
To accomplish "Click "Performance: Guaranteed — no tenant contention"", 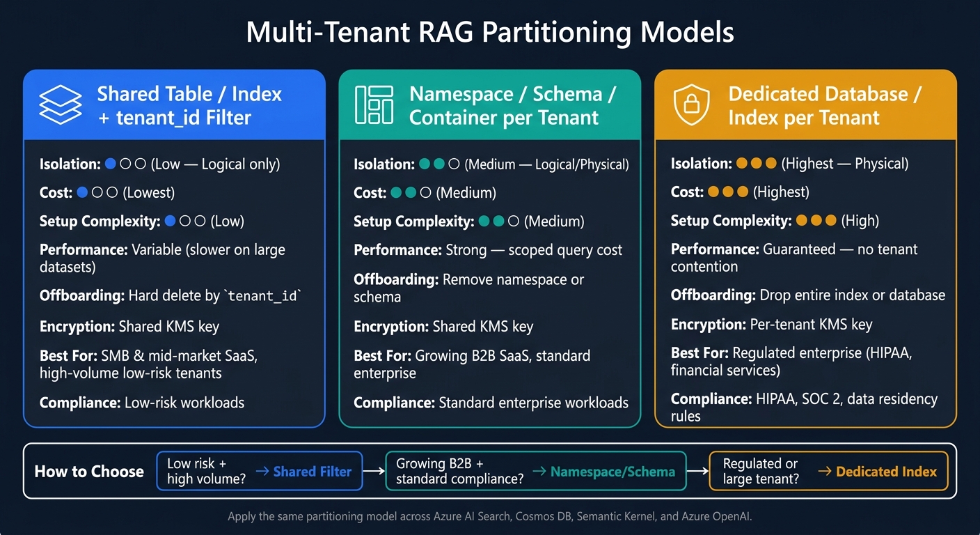I will tap(794, 258).
